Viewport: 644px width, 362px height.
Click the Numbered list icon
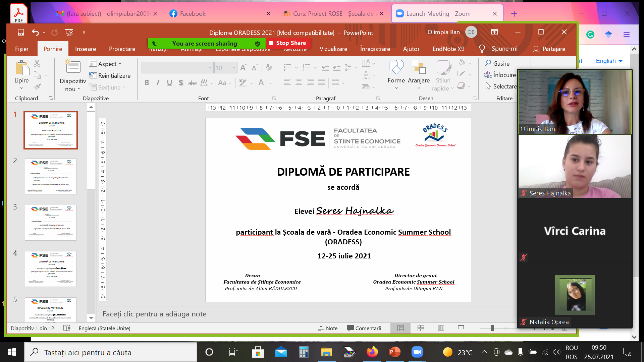click(306, 67)
